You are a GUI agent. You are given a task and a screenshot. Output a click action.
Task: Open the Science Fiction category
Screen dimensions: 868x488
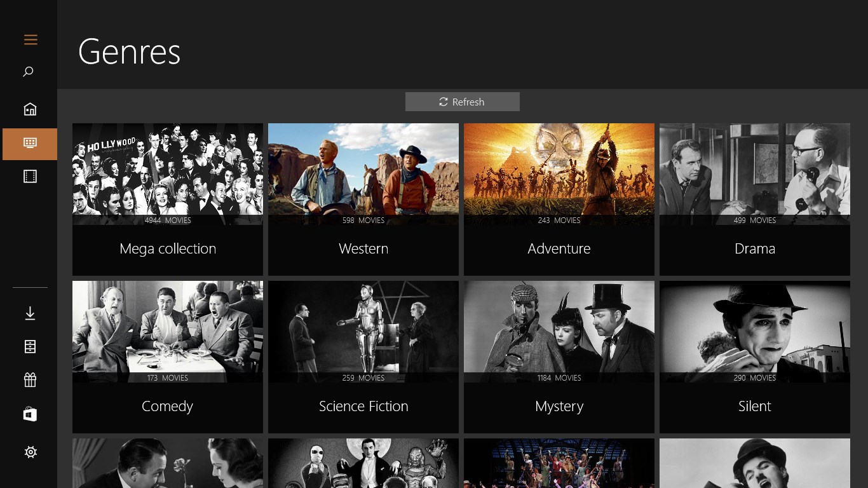pos(363,356)
